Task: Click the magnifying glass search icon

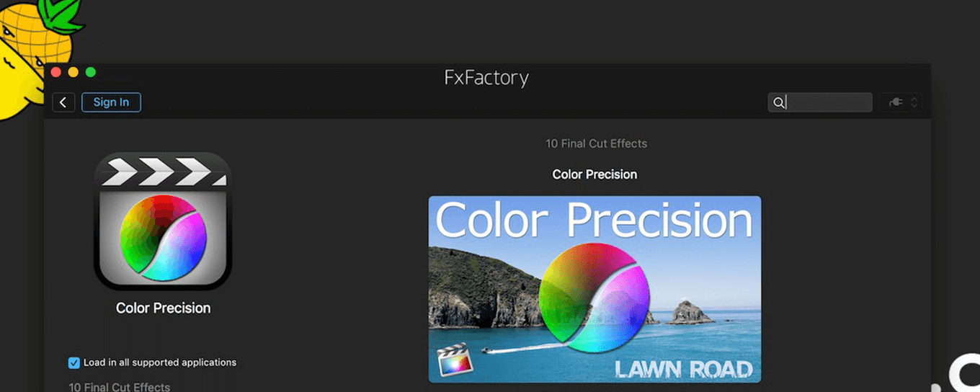Action: pyautogui.click(x=778, y=102)
